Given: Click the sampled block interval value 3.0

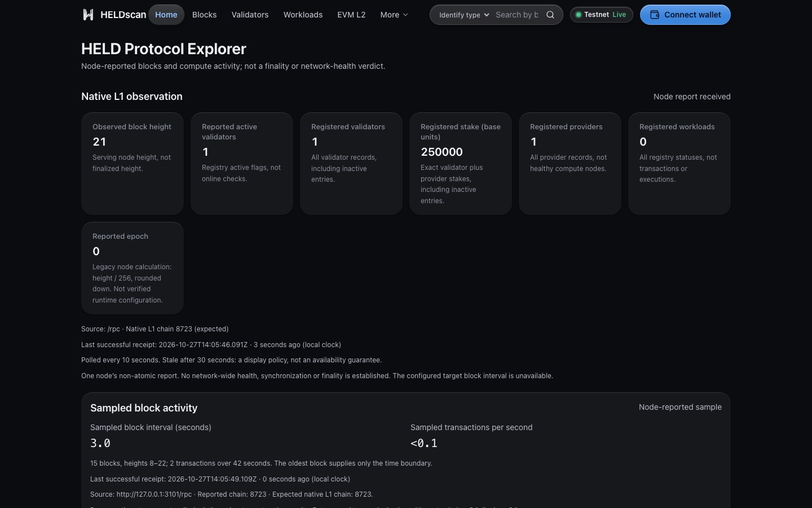Looking at the screenshot, I should pyautogui.click(x=100, y=443).
